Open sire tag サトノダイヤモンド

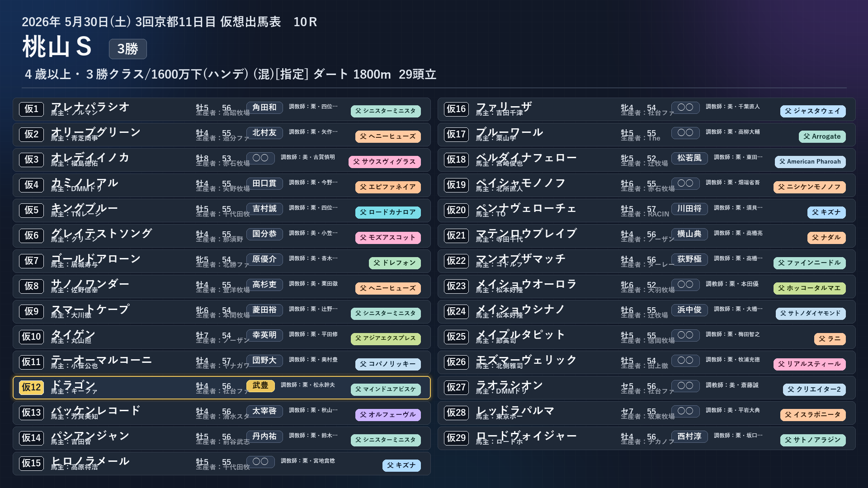pyautogui.click(x=811, y=314)
